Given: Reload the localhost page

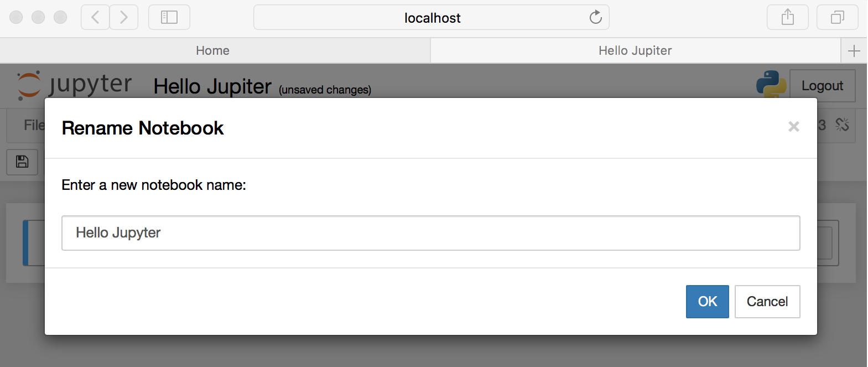Looking at the screenshot, I should (x=595, y=17).
